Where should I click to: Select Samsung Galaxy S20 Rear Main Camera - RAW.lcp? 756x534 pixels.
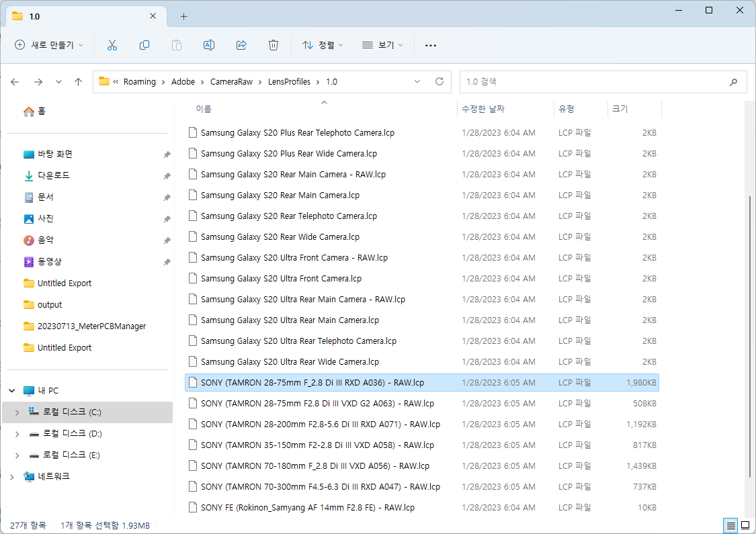coord(422,175)
